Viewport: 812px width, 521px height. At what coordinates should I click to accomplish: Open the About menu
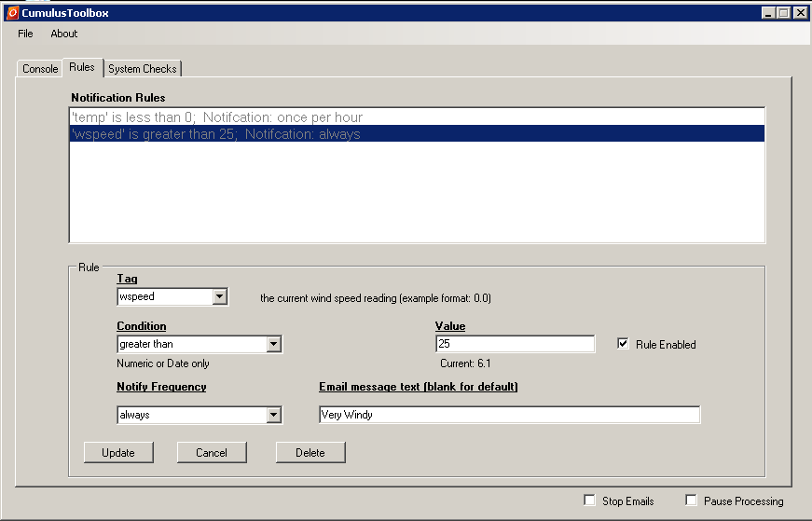pos(64,34)
